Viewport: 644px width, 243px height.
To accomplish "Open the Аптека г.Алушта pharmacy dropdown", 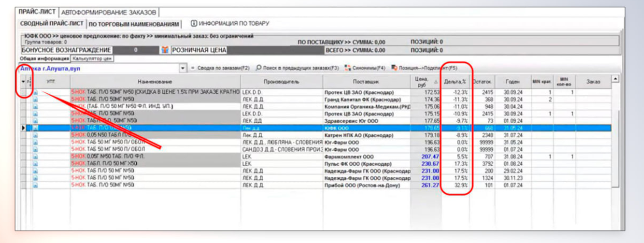I will pos(183,68).
